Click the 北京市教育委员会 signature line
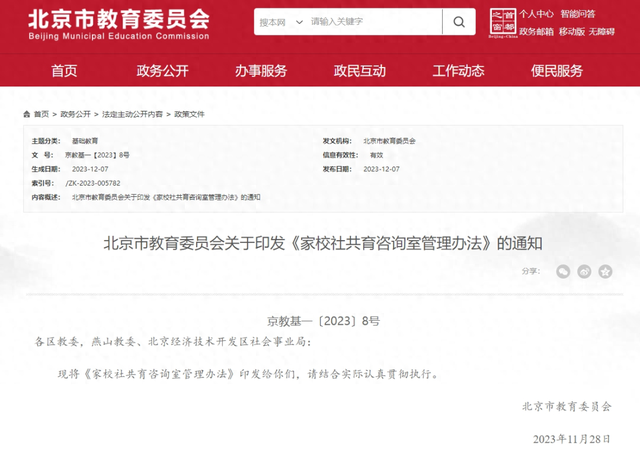Viewport: 640px width, 463px height. pyautogui.click(x=567, y=406)
